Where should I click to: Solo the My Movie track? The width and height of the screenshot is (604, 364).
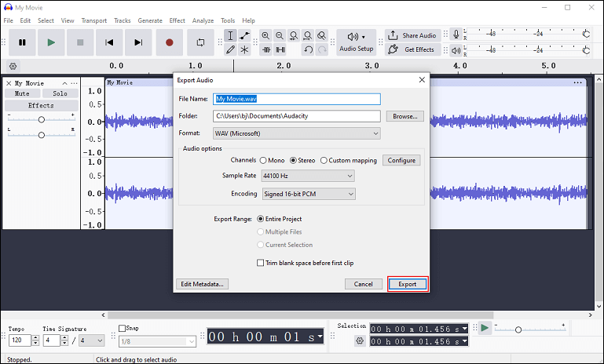coord(60,93)
